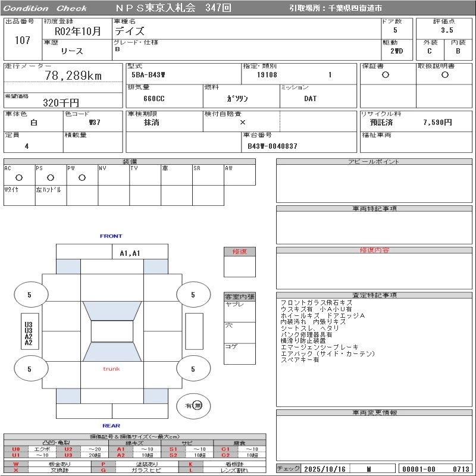
Task: Select the A1,A1 damage mark on front bumper
Action: click(x=130, y=253)
